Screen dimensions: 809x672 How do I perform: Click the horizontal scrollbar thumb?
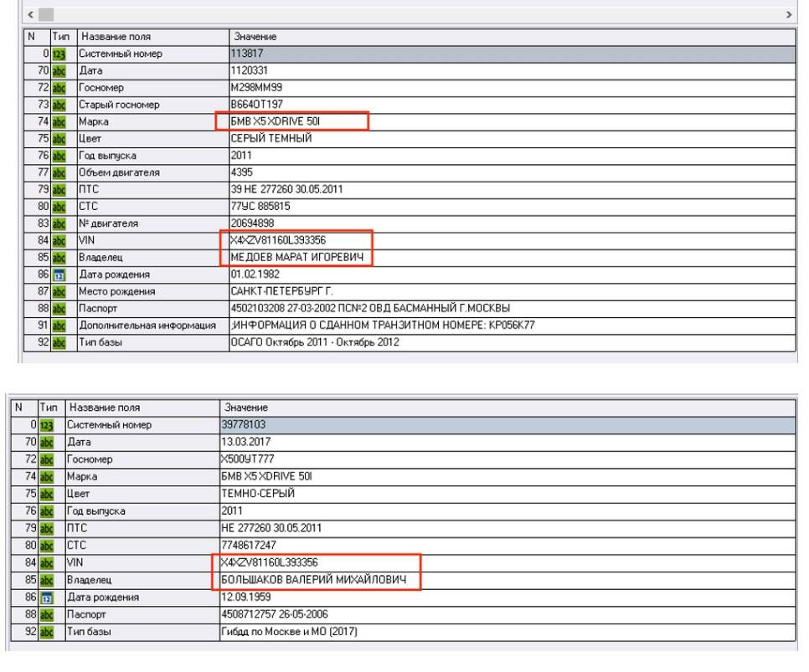[x=46, y=15]
